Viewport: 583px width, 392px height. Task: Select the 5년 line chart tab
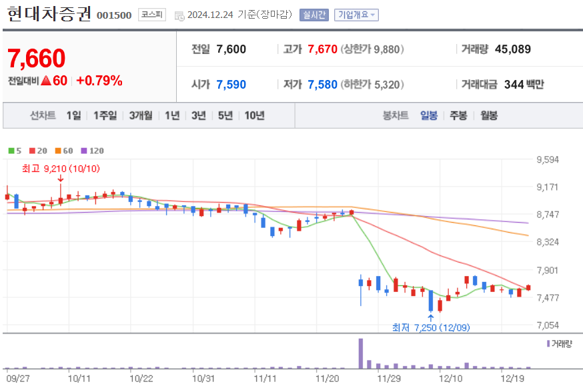[x=225, y=115]
